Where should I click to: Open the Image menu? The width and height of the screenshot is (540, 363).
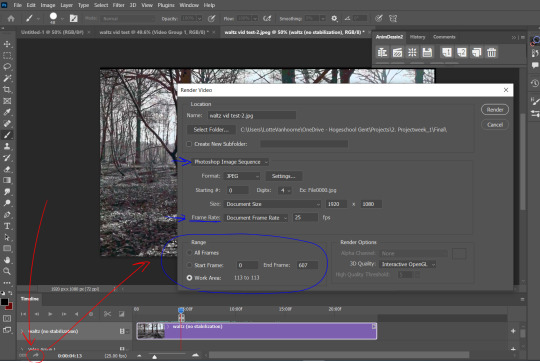pos(48,5)
